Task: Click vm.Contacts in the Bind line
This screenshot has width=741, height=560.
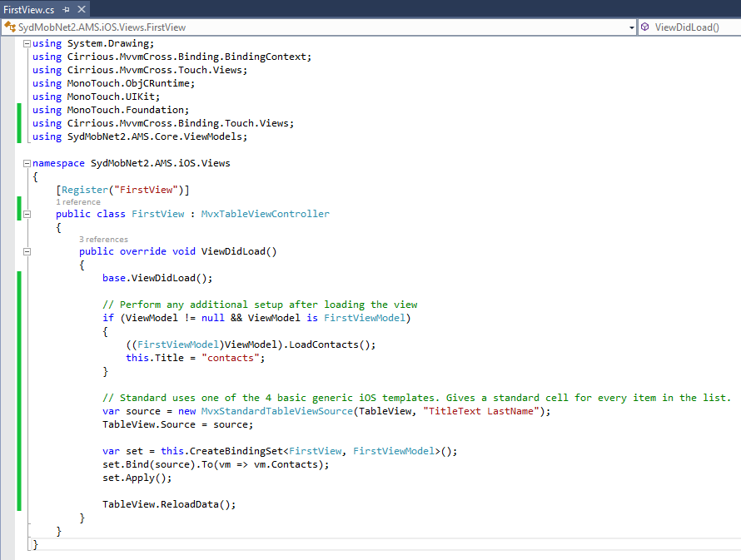Action: pos(286,464)
